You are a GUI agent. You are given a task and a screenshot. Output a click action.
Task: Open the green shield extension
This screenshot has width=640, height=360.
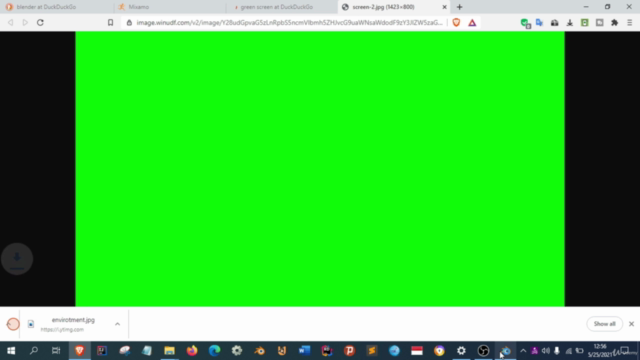[x=525, y=23]
